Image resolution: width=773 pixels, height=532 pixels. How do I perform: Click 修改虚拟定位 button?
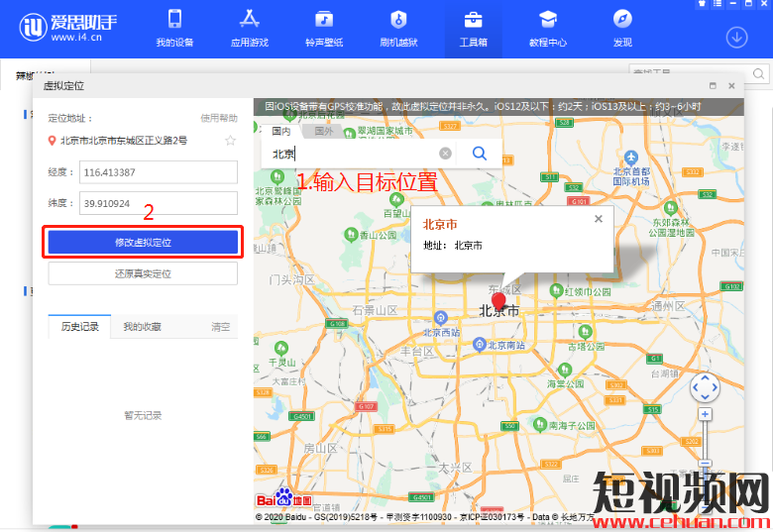[x=143, y=242]
